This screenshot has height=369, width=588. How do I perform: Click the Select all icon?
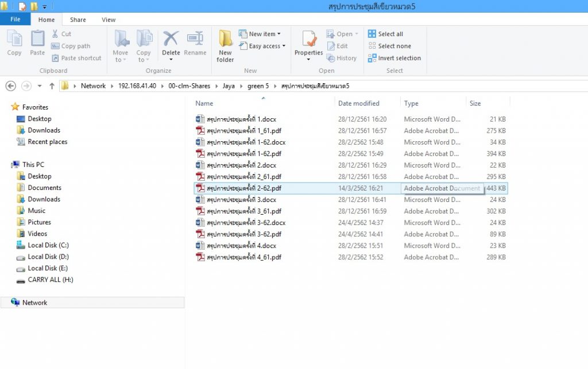(x=372, y=34)
